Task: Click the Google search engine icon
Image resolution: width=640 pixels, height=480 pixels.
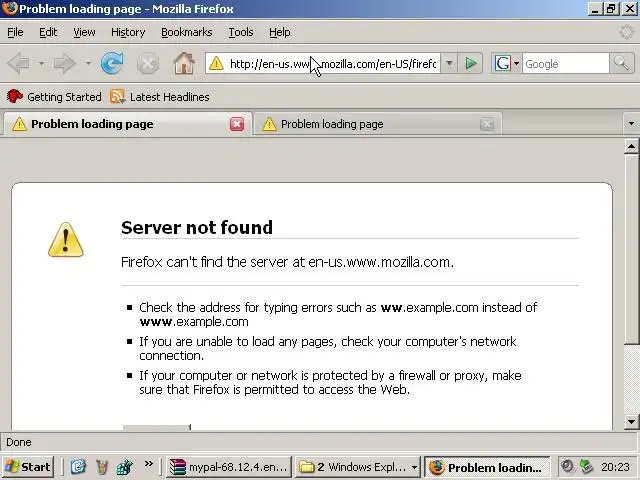Action: point(502,64)
